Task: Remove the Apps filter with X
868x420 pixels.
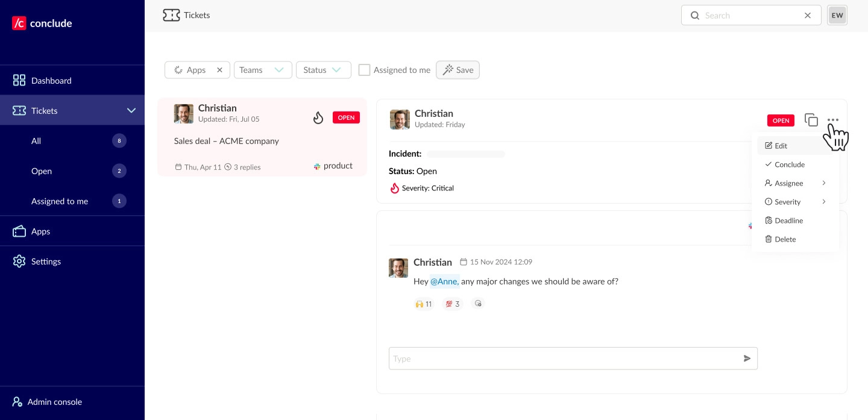Action: coord(219,70)
